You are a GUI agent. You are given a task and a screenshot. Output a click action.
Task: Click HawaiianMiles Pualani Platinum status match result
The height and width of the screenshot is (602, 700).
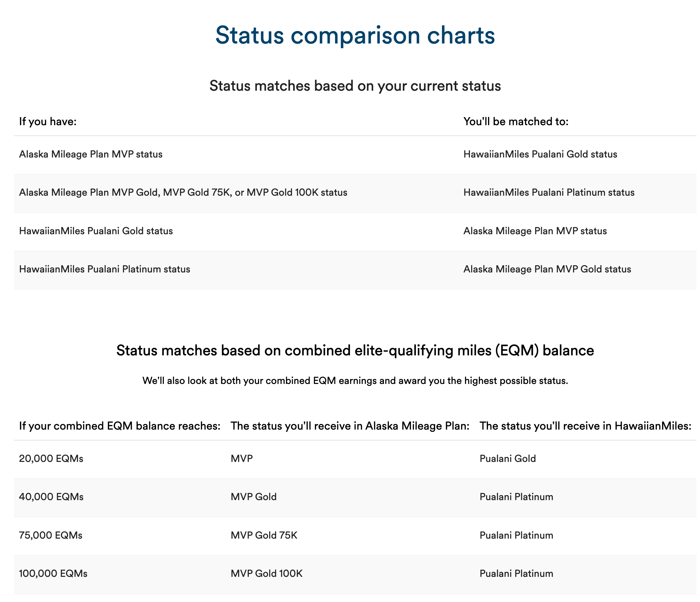pyautogui.click(x=549, y=193)
